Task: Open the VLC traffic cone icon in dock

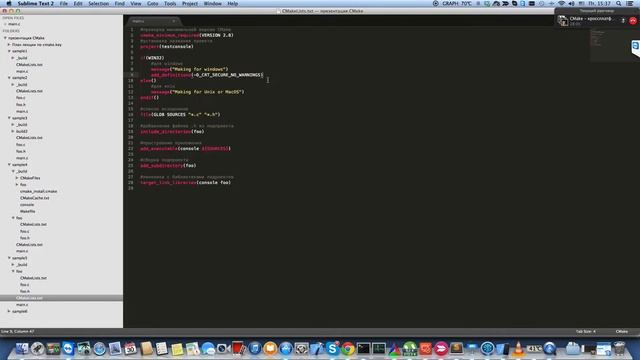Action: coord(518,349)
